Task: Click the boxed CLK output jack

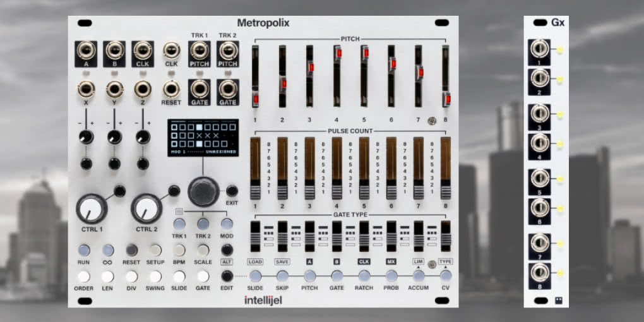Action: 143,50
